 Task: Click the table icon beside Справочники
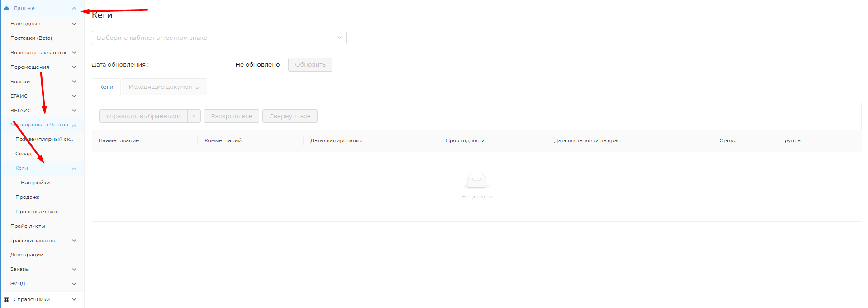click(7, 299)
